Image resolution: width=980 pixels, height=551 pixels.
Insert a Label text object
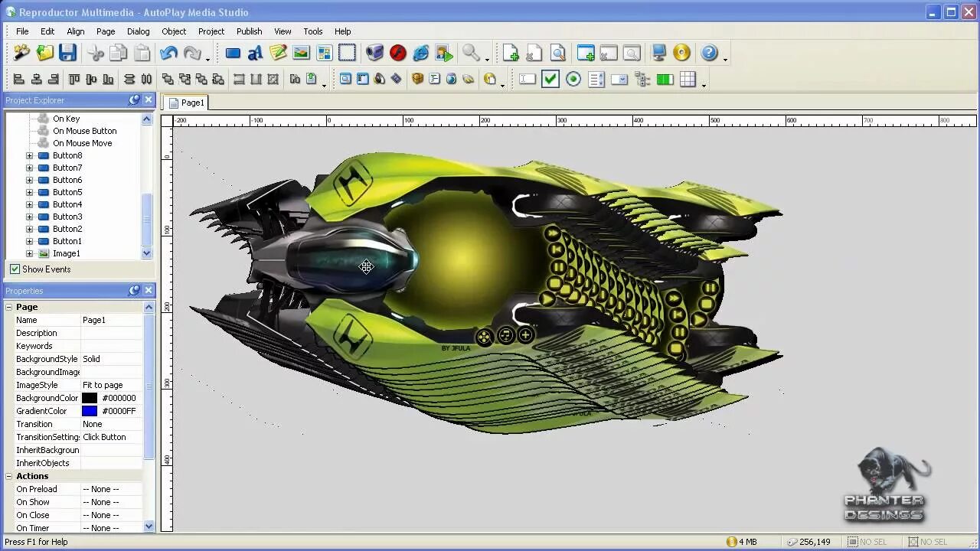[256, 53]
